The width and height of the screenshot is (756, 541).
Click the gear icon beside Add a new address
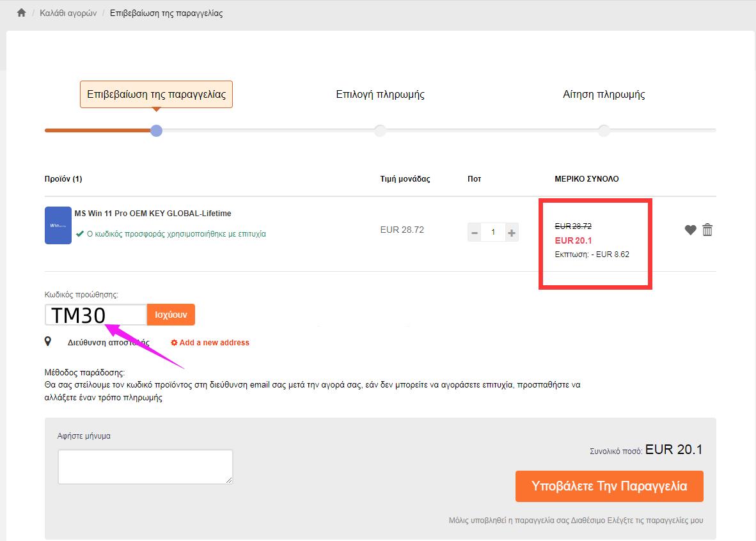click(174, 343)
